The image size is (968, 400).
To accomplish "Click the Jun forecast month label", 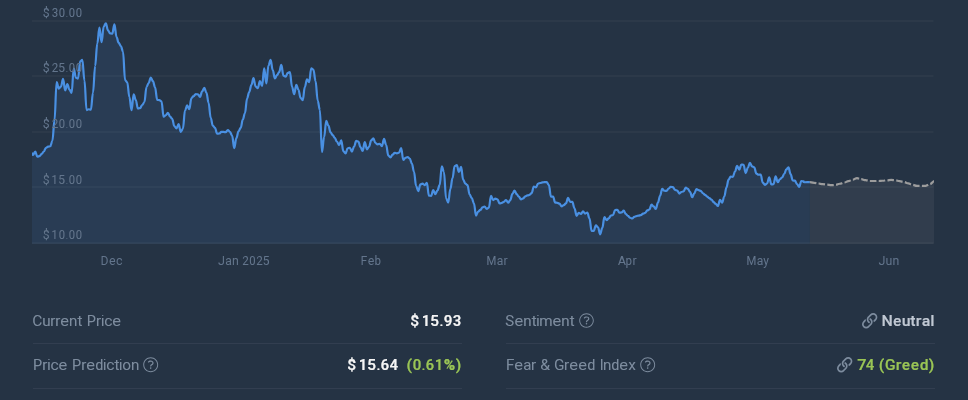I will tap(889, 261).
